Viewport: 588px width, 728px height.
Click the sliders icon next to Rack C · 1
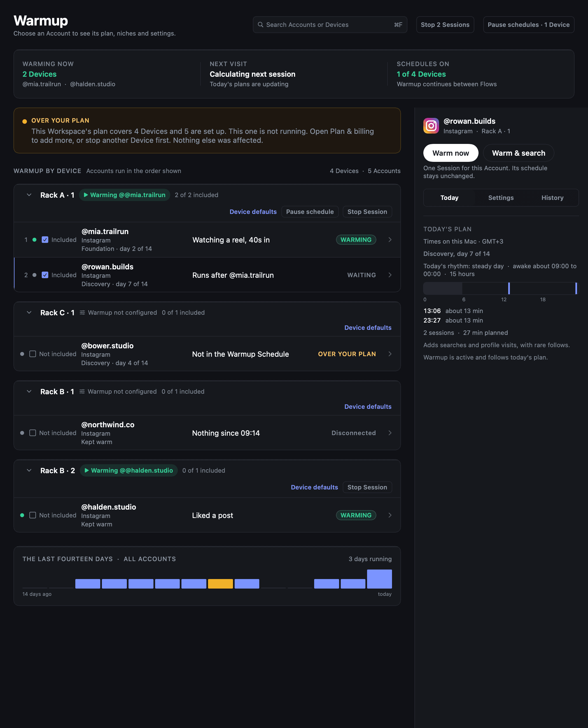pos(82,312)
